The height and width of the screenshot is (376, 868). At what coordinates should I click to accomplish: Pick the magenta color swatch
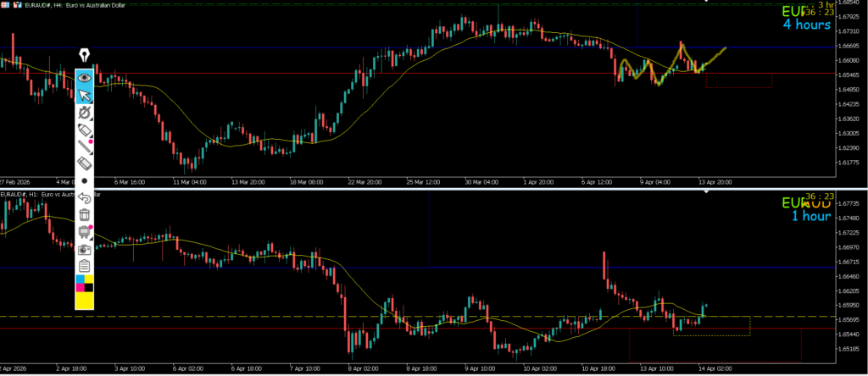[81, 287]
